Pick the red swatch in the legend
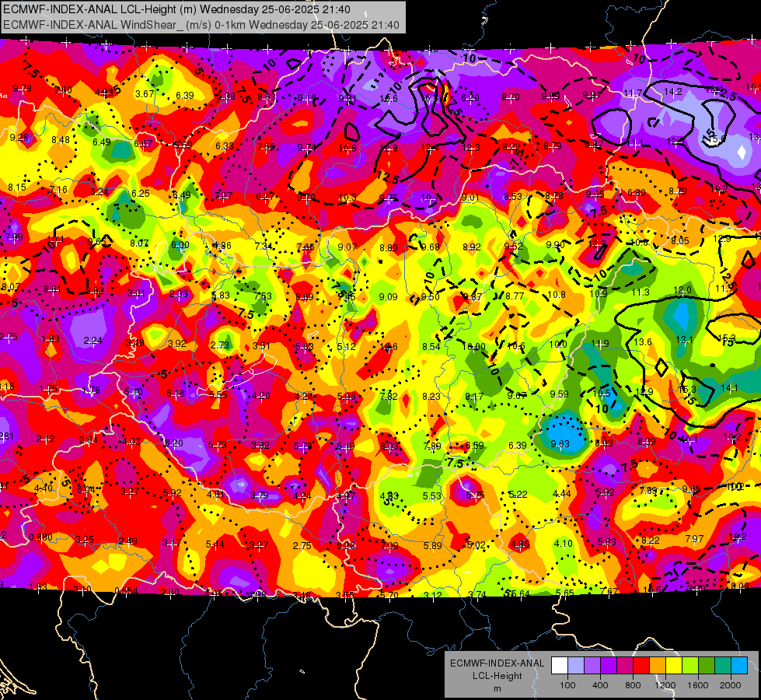This screenshot has height=700, width=761. 641,666
